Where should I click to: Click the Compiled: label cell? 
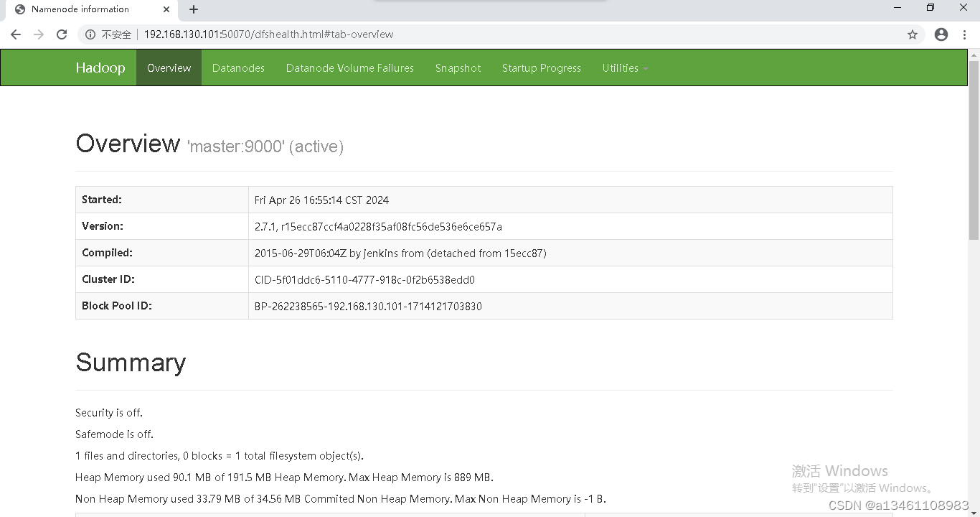(x=162, y=253)
